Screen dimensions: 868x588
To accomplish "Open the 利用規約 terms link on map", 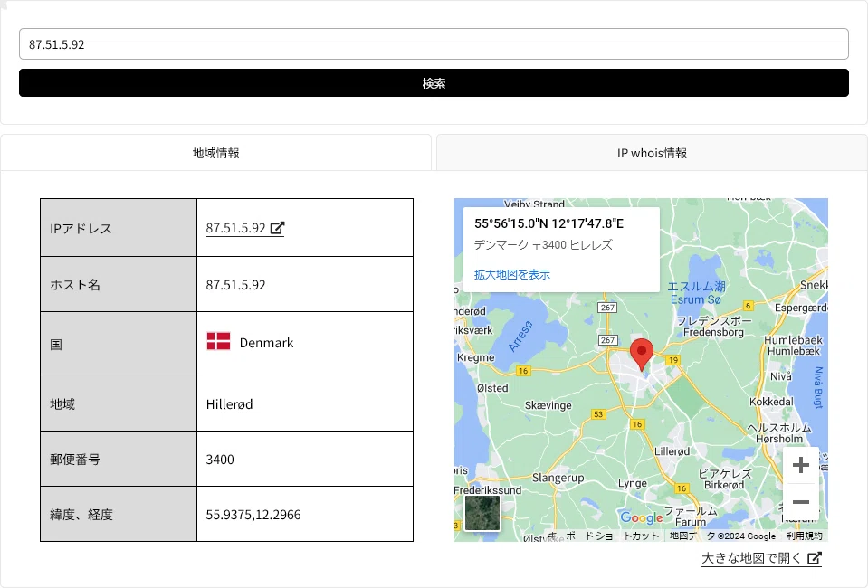I will click(805, 536).
